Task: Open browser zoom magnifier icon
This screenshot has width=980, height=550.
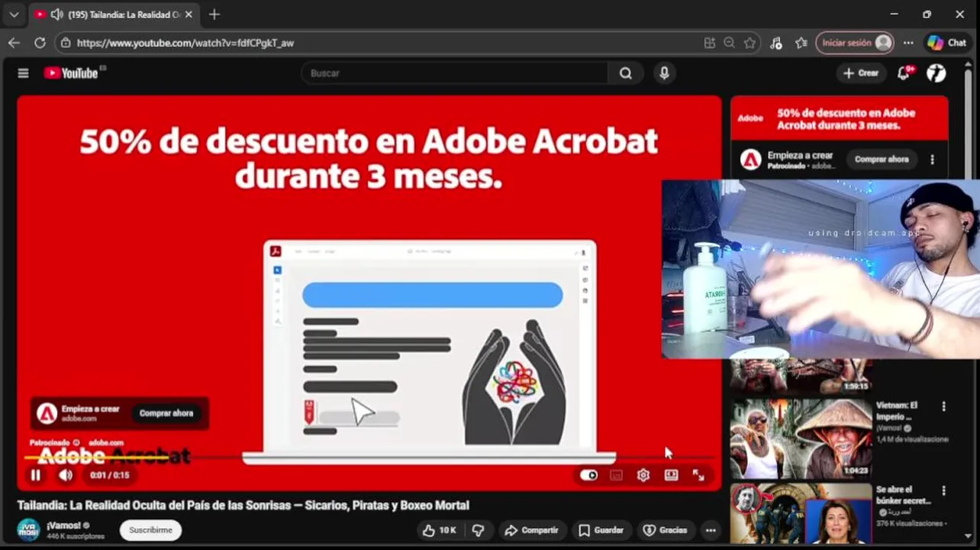Action: (x=730, y=44)
